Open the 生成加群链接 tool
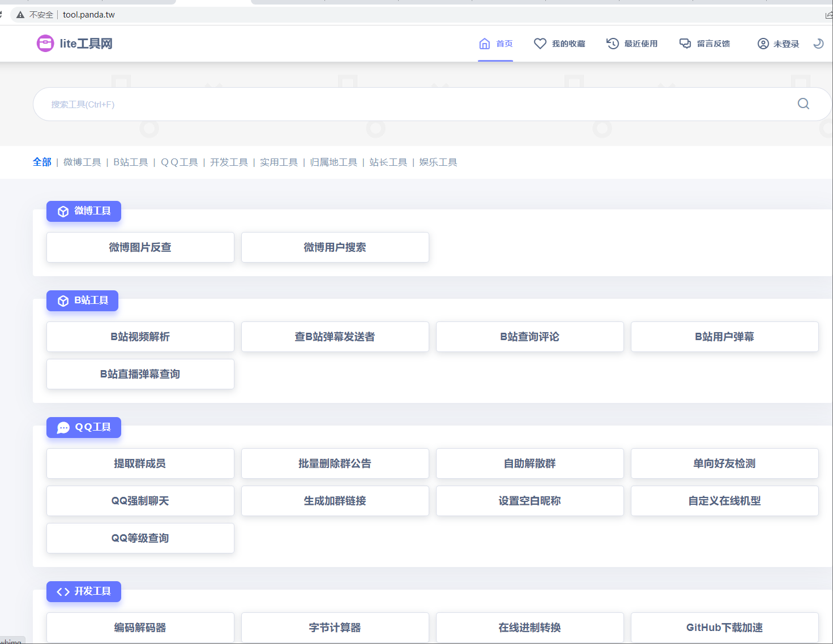The width and height of the screenshot is (833, 644). (x=335, y=501)
